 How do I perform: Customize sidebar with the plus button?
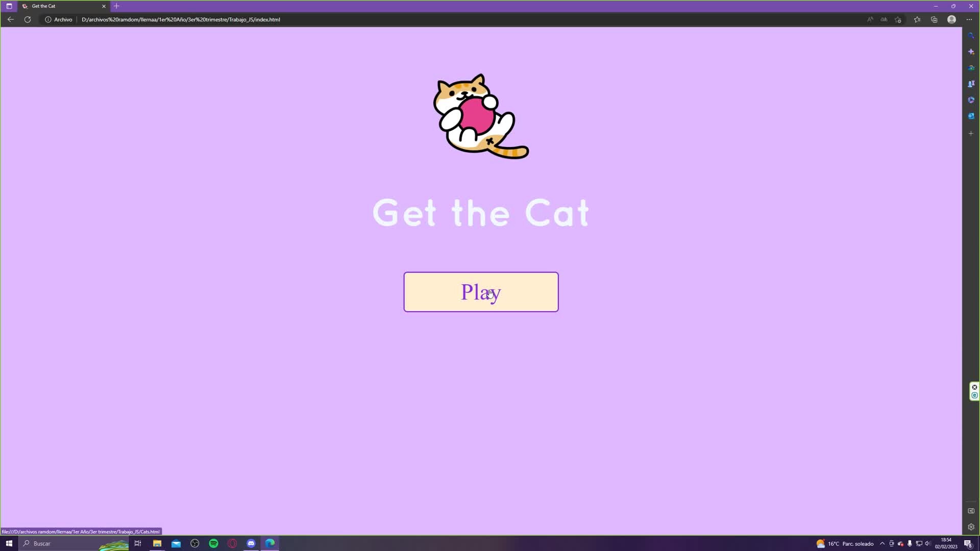[x=971, y=133]
